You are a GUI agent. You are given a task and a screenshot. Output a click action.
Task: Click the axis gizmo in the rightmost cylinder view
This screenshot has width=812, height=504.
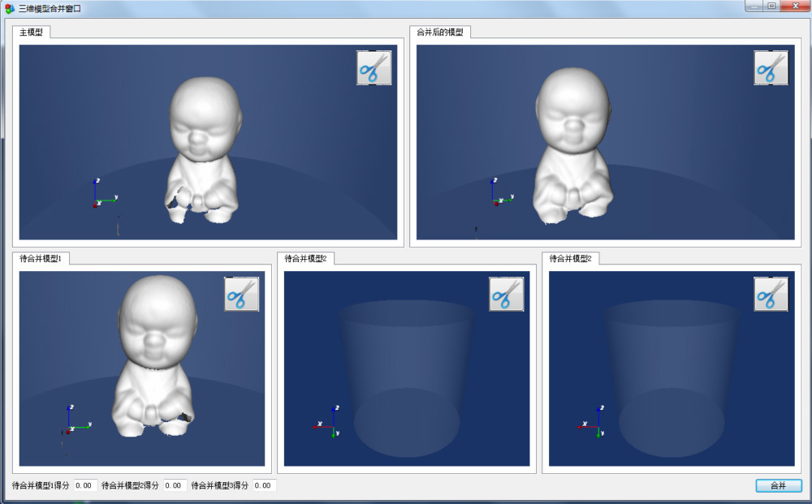(593, 422)
